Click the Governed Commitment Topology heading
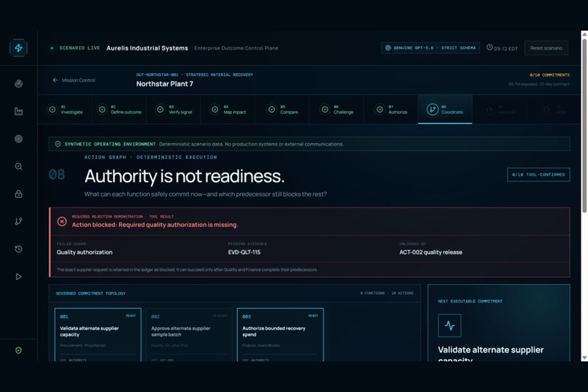The image size is (588, 392). coord(90,293)
